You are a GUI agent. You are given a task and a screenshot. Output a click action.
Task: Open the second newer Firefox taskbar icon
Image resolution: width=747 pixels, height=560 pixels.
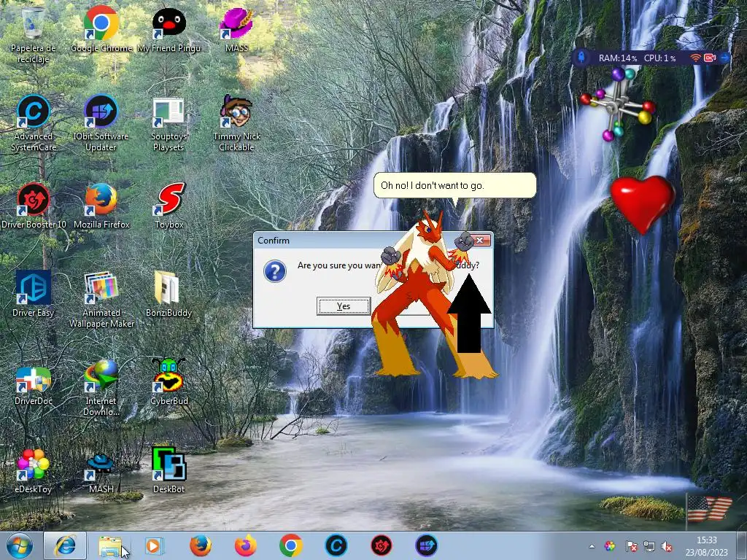pos(245,545)
